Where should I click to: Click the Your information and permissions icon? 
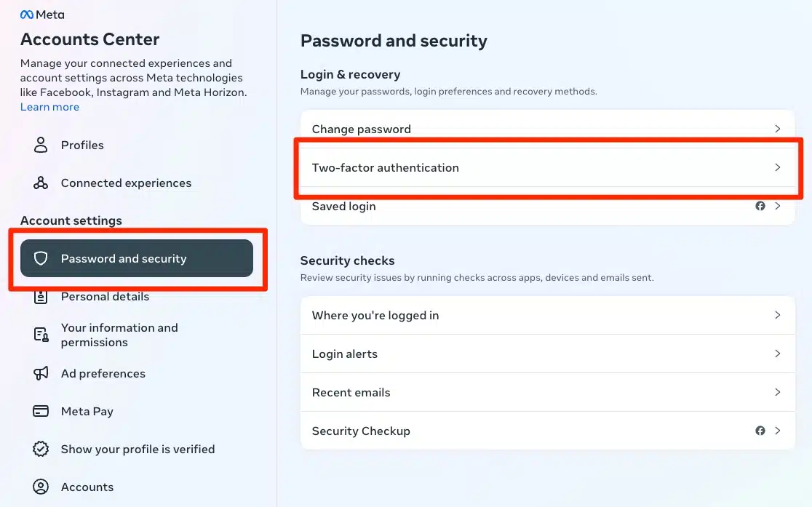pyautogui.click(x=41, y=335)
